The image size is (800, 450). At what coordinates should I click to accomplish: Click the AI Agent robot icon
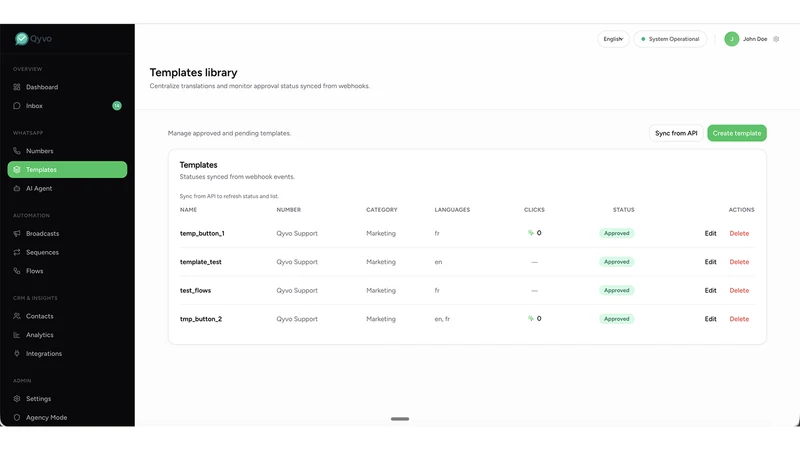[x=17, y=188]
